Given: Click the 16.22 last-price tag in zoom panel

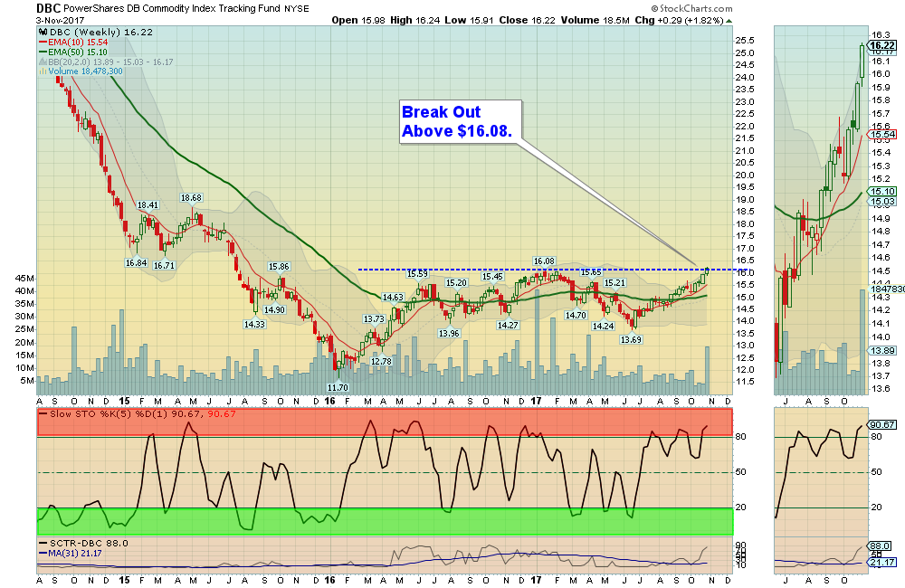Looking at the screenshot, I should 882,45.
